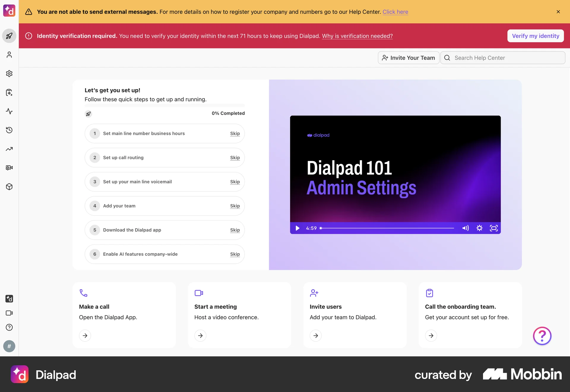Skip the Enable AI features company-wide step
Screen dimensions: 570x392
tap(235, 254)
